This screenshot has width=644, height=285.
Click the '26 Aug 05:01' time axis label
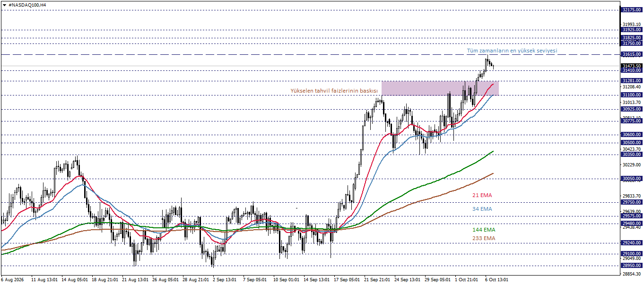[x=166, y=280]
